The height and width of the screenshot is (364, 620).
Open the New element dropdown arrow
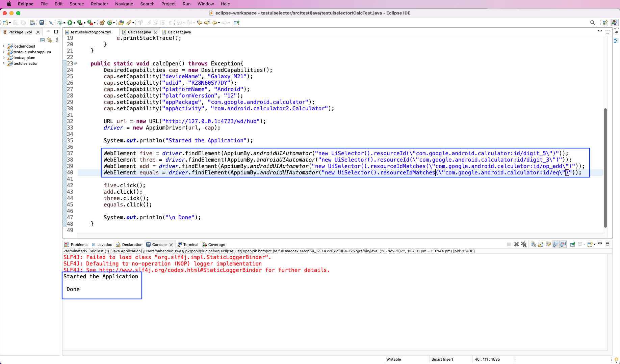click(9, 23)
